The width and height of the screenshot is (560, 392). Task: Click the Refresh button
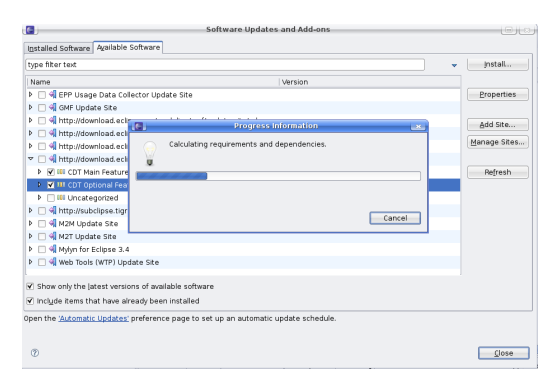[498, 172]
